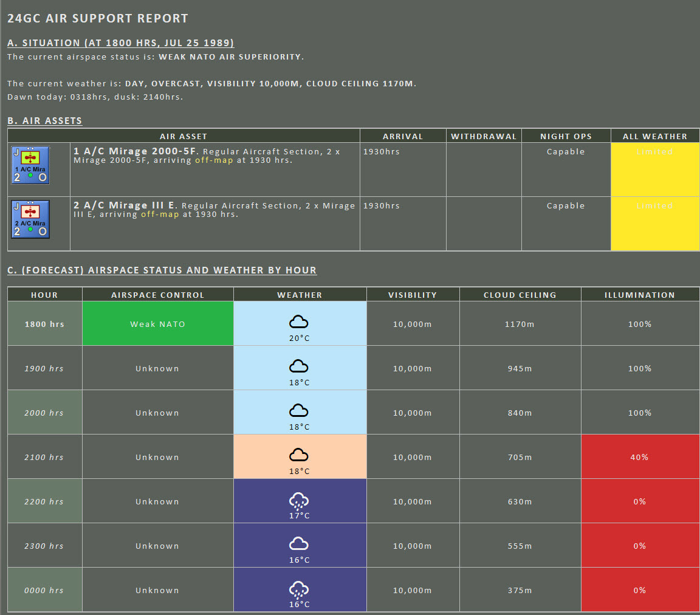700x615 pixels.
Task: Click the 705m cloud ceiling value
Action: point(520,458)
